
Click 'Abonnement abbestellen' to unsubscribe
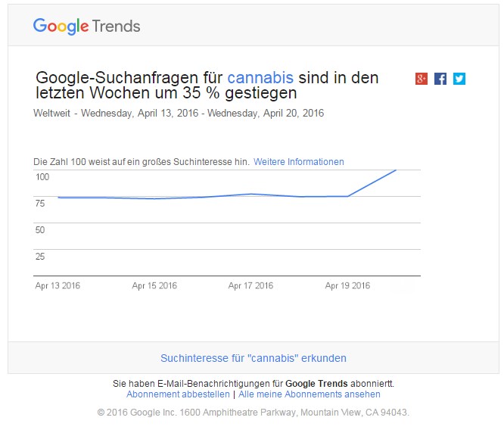click(178, 394)
